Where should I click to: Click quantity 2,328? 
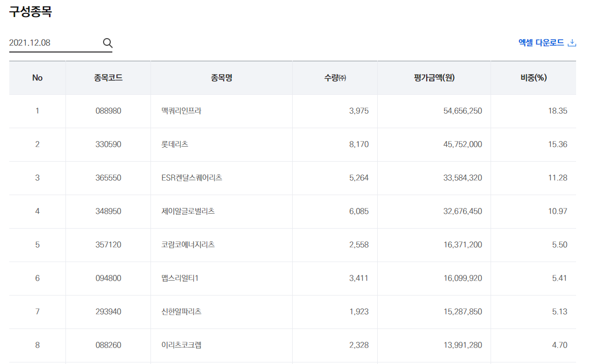359,345
